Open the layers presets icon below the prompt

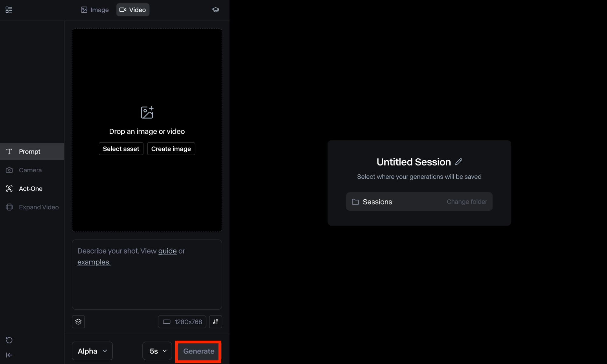(78, 322)
